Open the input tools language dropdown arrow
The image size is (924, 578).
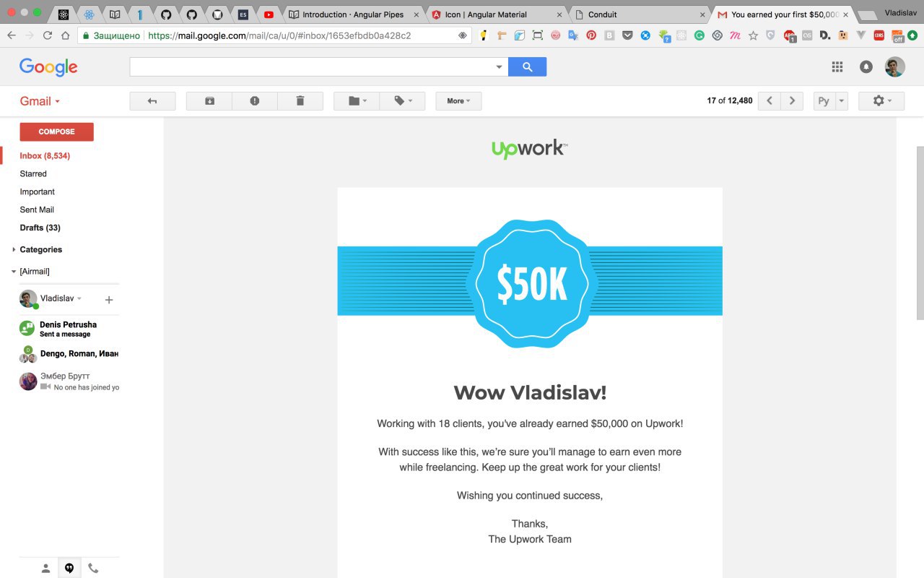point(841,101)
